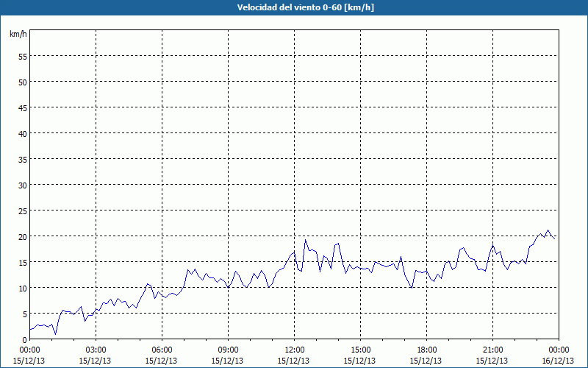Click the chart title 'Velocidad del viento 0-60 [km/h]'

tap(305, 7)
